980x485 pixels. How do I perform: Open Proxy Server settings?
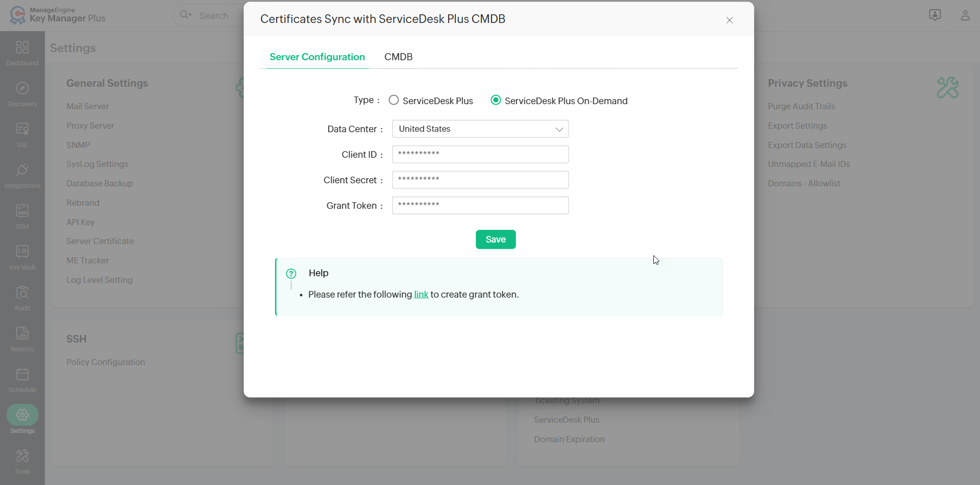click(90, 126)
